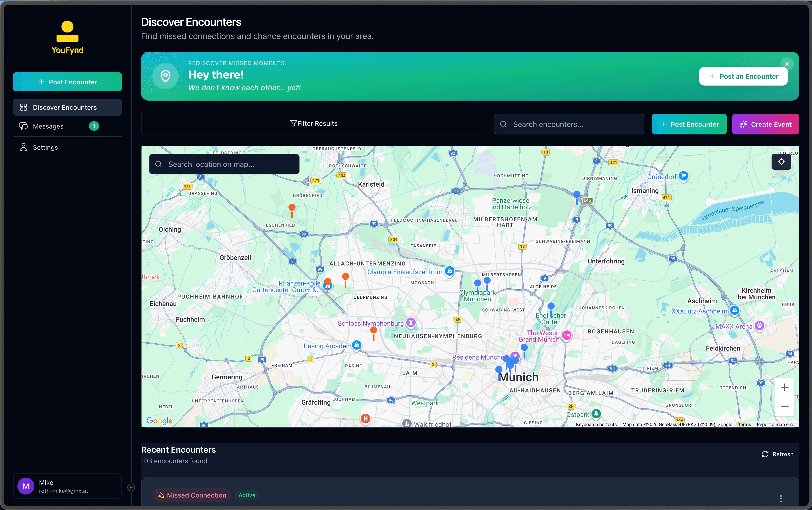
Task: Click the Missed Connection tag
Action: click(192, 495)
